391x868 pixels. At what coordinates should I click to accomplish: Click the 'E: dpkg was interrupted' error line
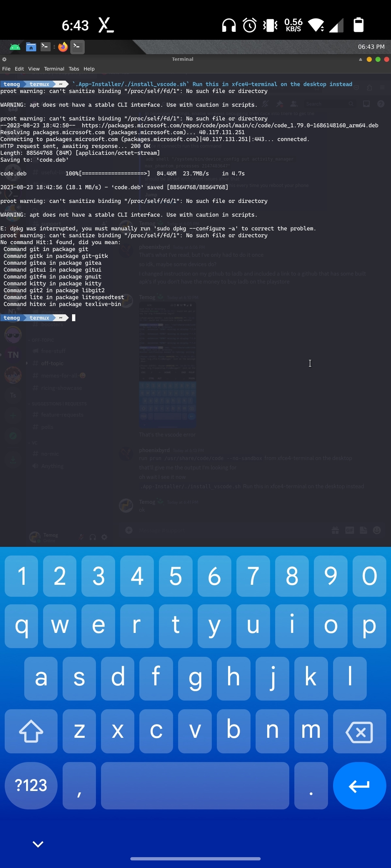158,229
